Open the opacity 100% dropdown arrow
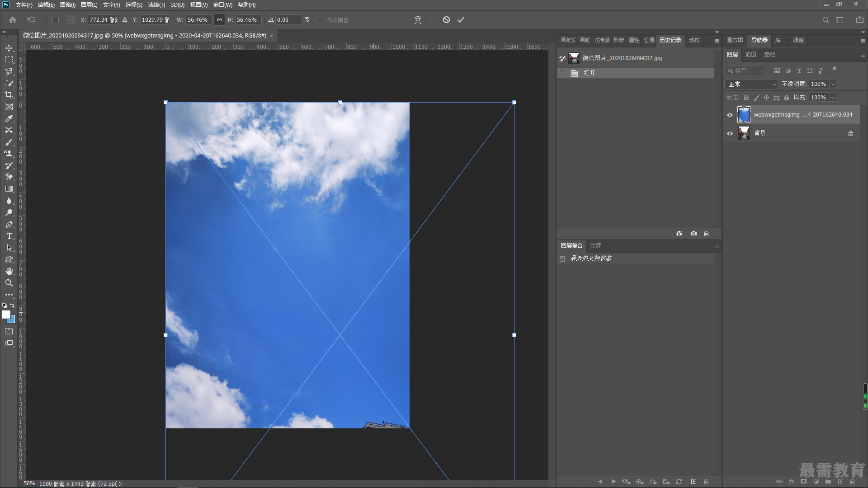Viewport: 868px width, 488px height. [x=833, y=84]
